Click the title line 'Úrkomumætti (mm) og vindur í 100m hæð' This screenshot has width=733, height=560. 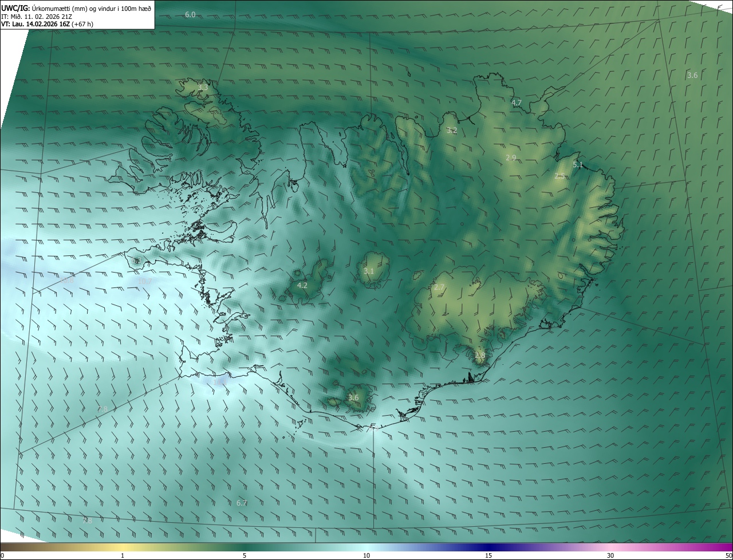[x=92, y=8]
